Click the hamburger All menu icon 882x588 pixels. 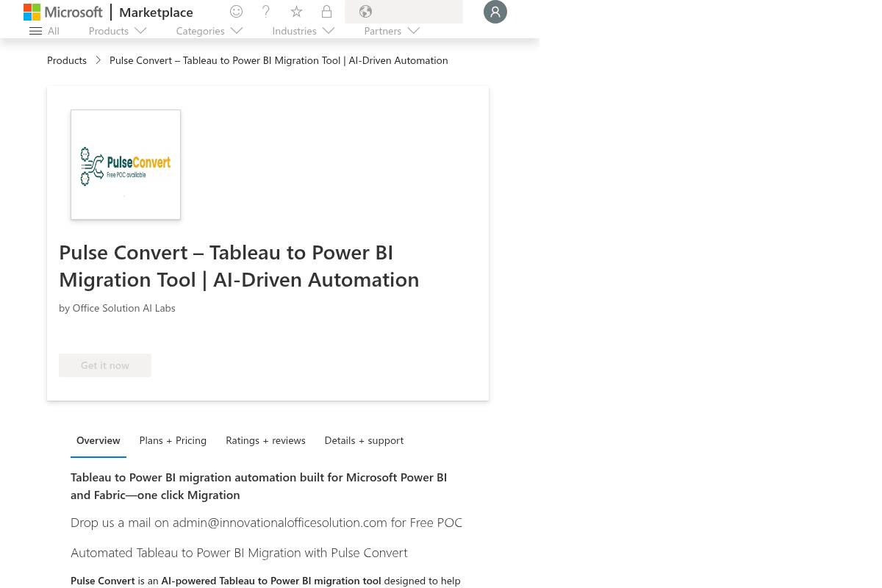pos(35,31)
